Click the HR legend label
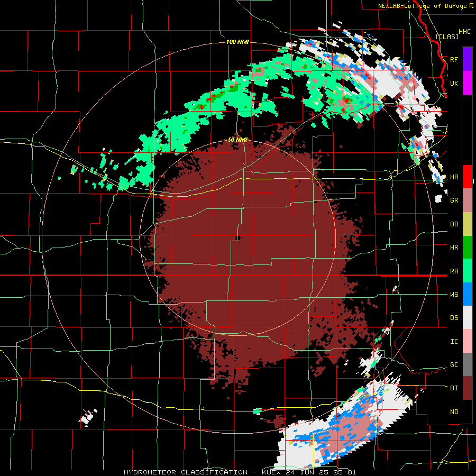The width and height of the screenshot is (476, 476). coord(454,248)
